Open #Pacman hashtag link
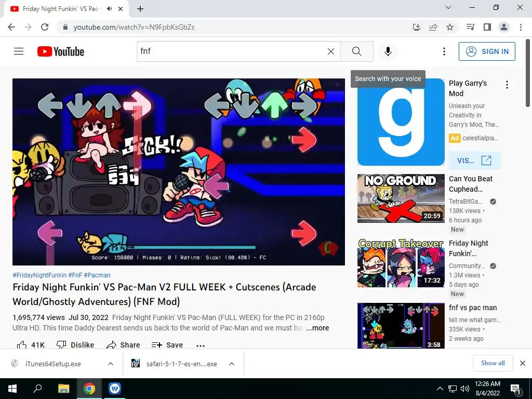Viewport: 532px width, 399px height. click(x=97, y=275)
